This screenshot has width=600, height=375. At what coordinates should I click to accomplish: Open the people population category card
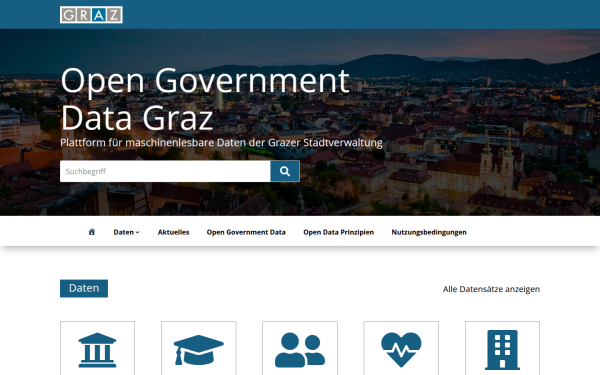pyautogui.click(x=300, y=348)
